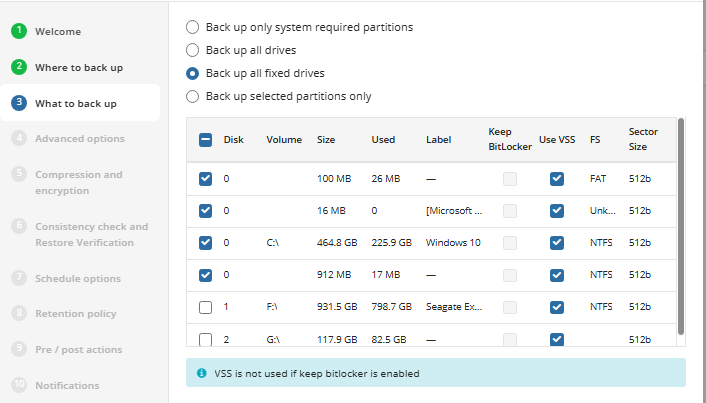The image size is (706, 403).
Task: Toggle the select-all header checkbox
Action: click(x=205, y=140)
